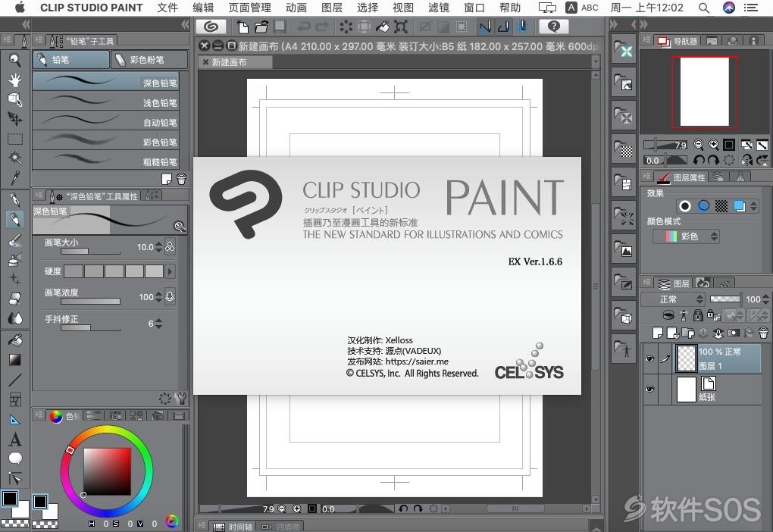
Task: Select the Eraser tool
Action: (x=15, y=299)
